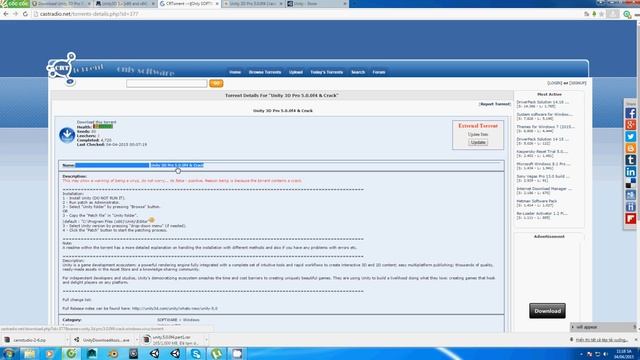
Task: Open the Browse Torrents menu item
Action: click(x=265, y=72)
